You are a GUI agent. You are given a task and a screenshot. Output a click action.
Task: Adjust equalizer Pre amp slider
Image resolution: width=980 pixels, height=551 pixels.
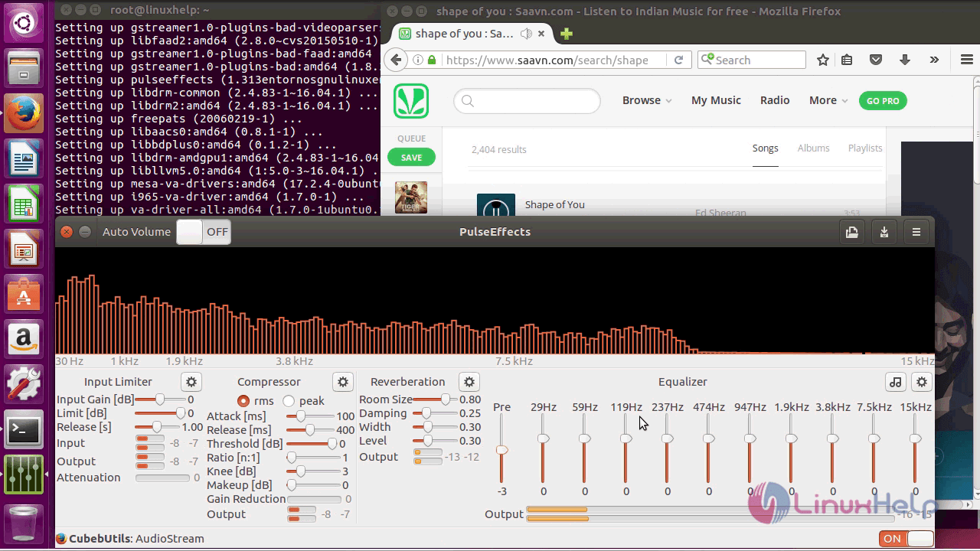pos(501,449)
